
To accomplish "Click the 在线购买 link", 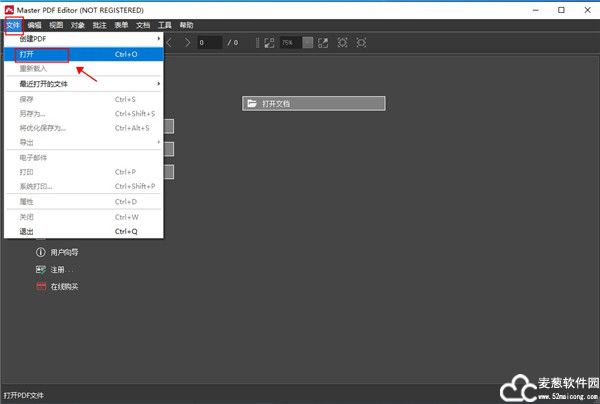I will click(64, 286).
